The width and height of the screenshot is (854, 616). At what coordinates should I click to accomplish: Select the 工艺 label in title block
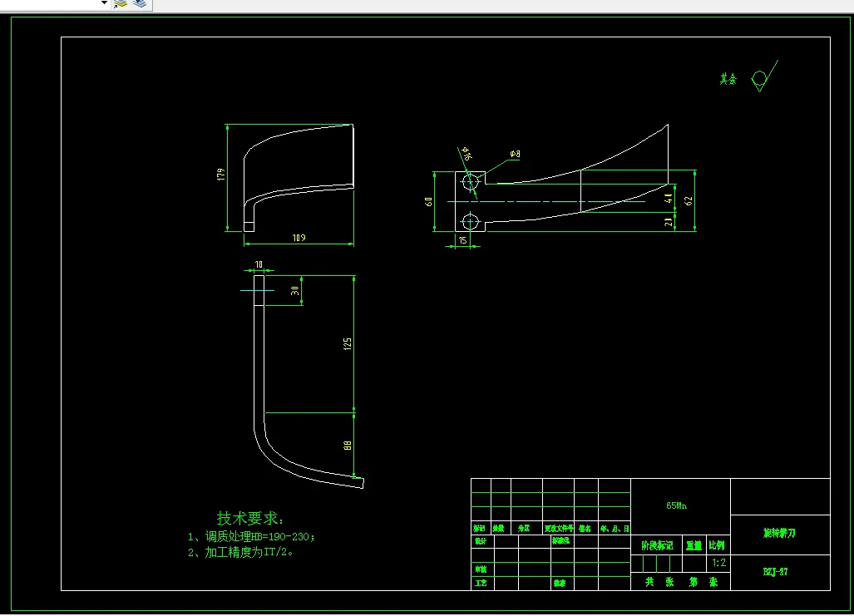481,583
